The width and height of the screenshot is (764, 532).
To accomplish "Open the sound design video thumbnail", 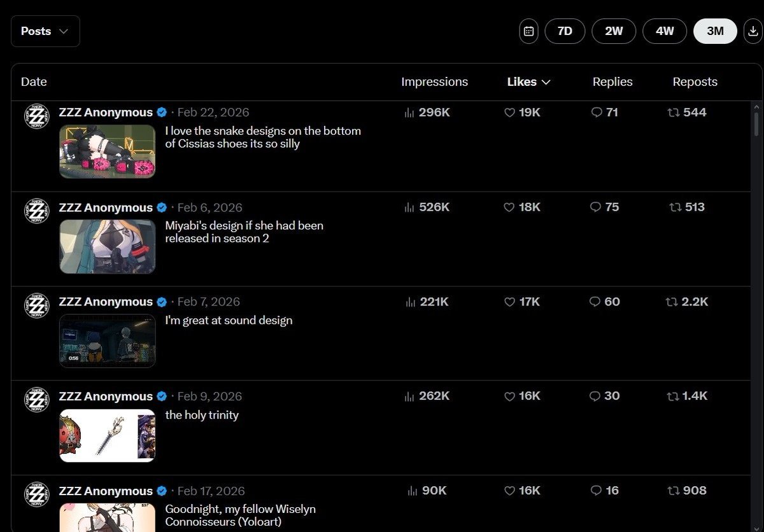I will click(x=108, y=340).
